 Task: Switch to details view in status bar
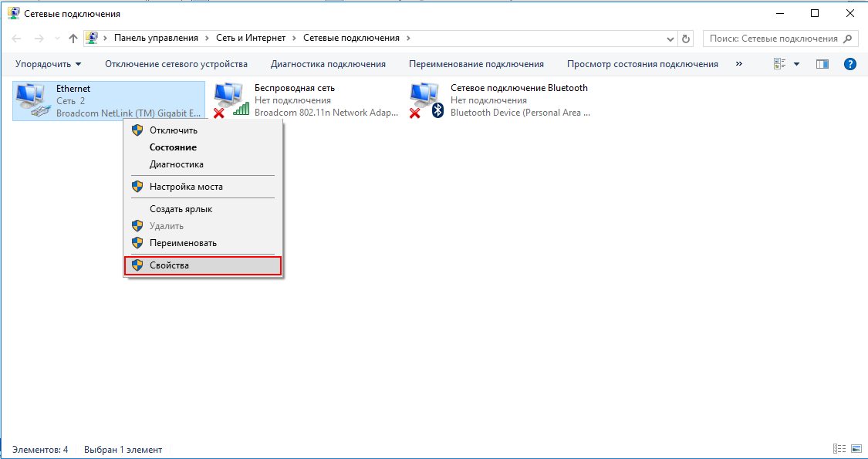[839, 449]
